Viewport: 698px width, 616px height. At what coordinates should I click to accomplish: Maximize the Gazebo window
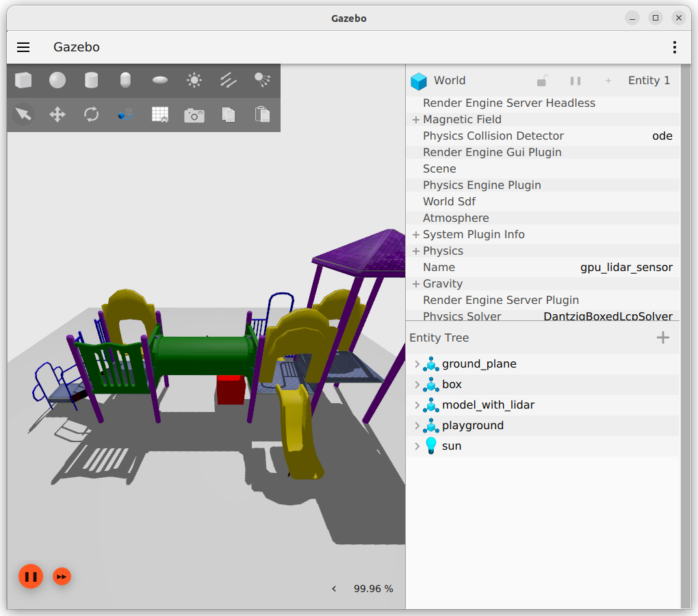click(x=656, y=18)
